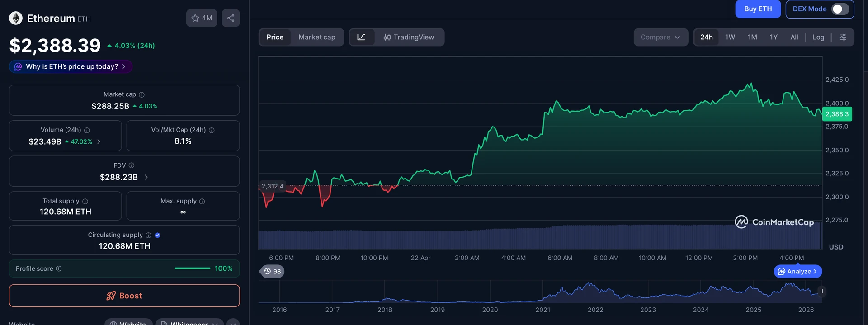Toggle Log scale on chart

[x=818, y=37]
